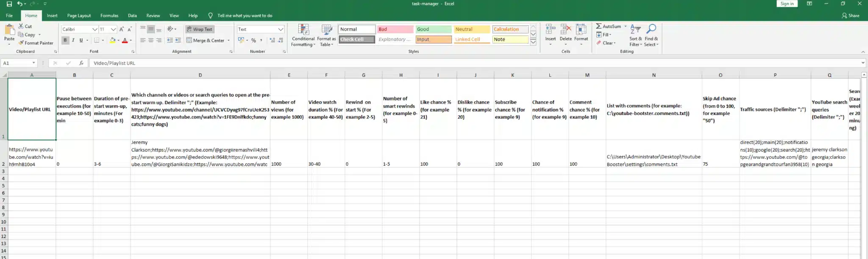Apply the Good cell style
The height and width of the screenshot is (259, 868).
tap(433, 29)
